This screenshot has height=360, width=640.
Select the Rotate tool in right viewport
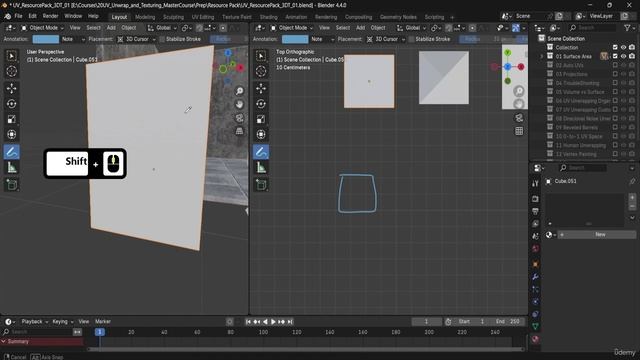(261, 104)
